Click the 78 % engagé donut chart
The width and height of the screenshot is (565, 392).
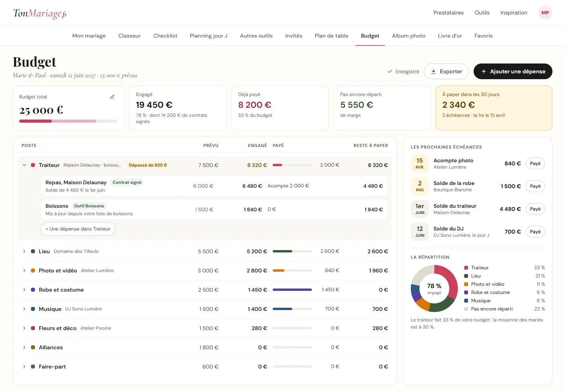coord(434,289)
